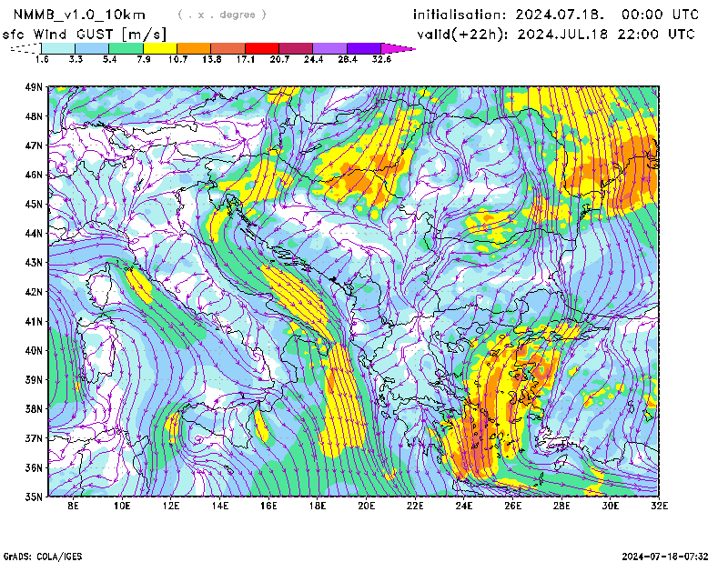Click the violet 28.4–32.6 legend swatch
Image resolution: width=728 pixels, height=562 pixels.
click(x=363, y=47)
